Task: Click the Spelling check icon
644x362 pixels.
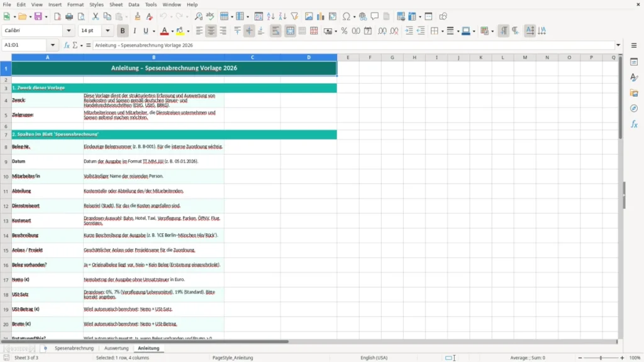Action: (210, 16)
